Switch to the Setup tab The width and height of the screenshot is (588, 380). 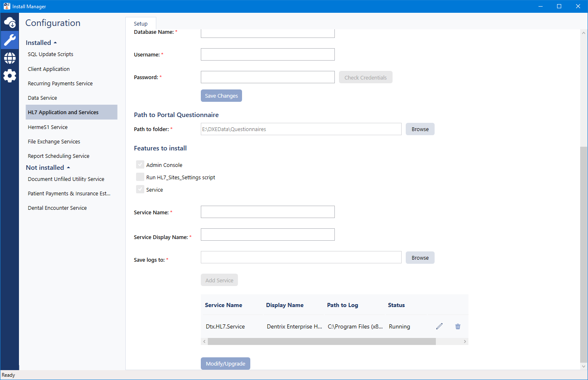point(141,23)
